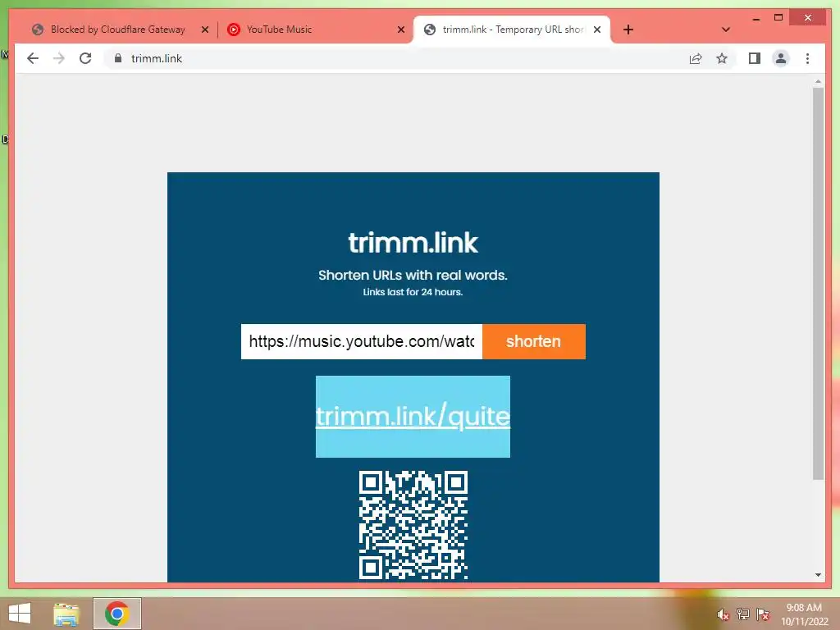840x630 pixels.
Task: Bookmark this tab with the star icon
Action: [x=722, y=58]
